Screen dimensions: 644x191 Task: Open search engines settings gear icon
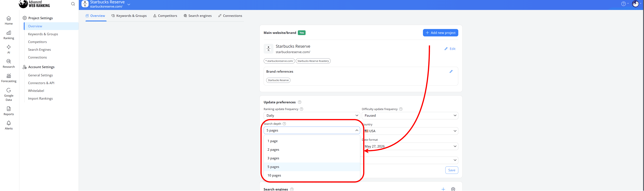pyautogui.click(x=453, y=189)
